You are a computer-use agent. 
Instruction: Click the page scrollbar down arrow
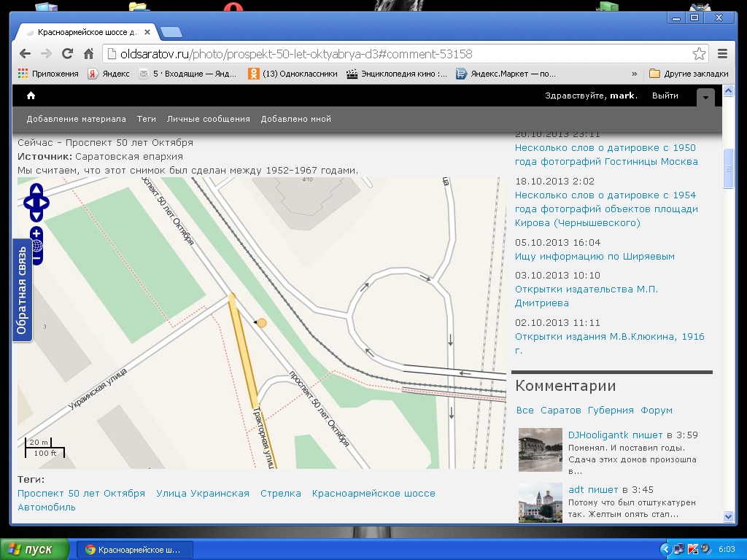728,517
